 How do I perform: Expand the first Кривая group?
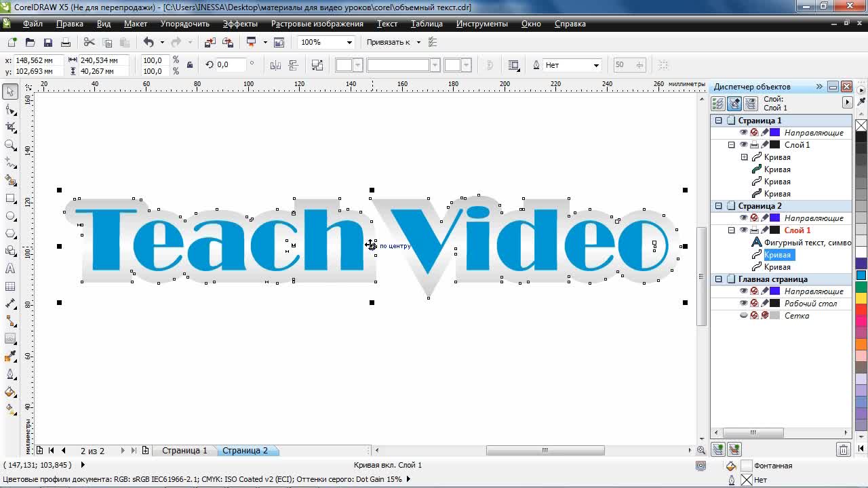coord(744,157)
